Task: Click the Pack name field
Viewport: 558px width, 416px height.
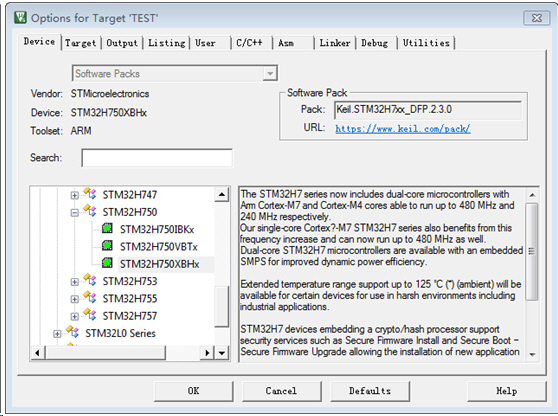Action: click(428, 110)
